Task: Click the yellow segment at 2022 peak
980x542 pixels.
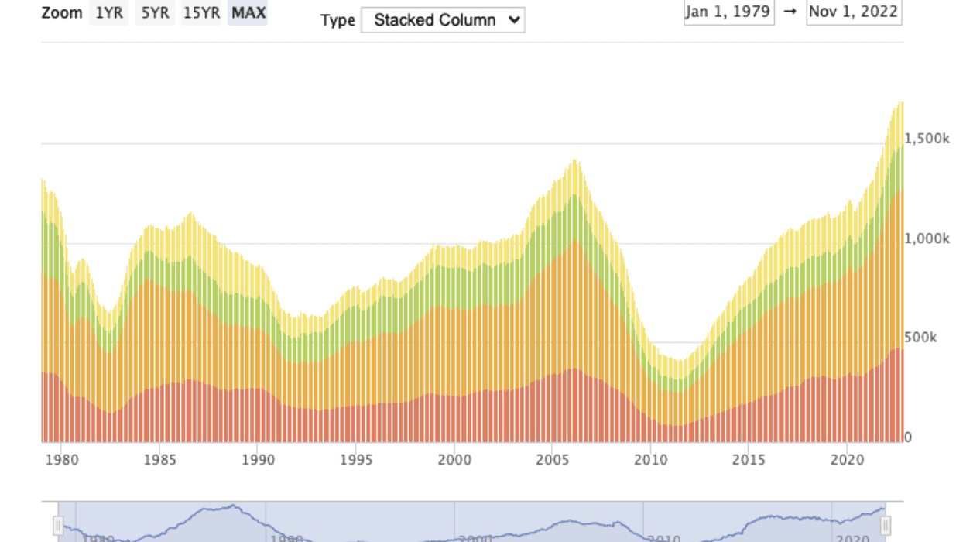Action: [898, 124]
